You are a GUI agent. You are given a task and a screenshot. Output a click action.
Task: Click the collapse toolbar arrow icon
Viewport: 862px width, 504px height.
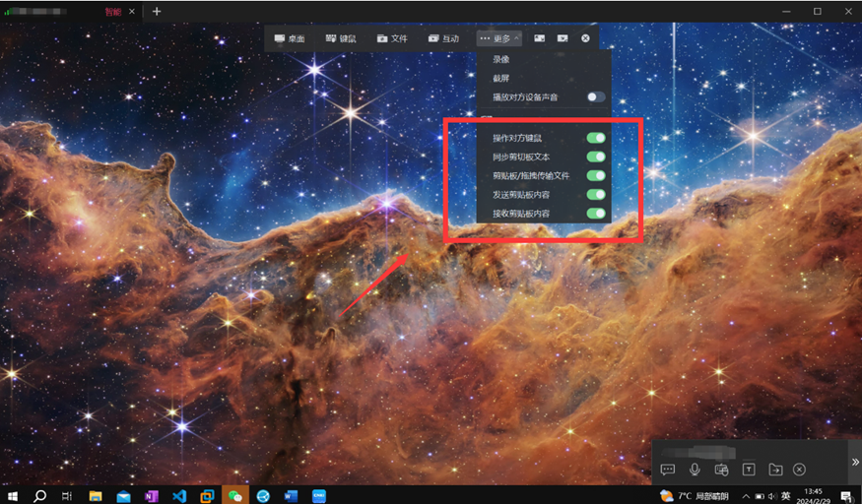563,38
